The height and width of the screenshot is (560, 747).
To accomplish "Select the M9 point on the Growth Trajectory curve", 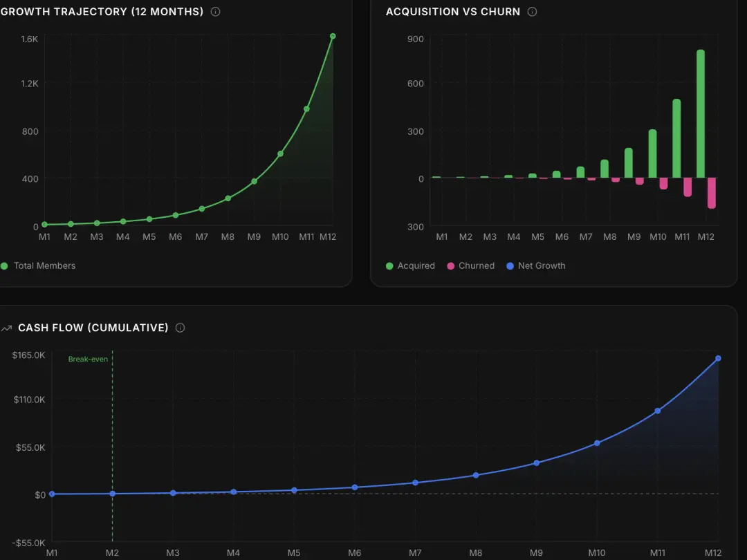I will 254,181.
